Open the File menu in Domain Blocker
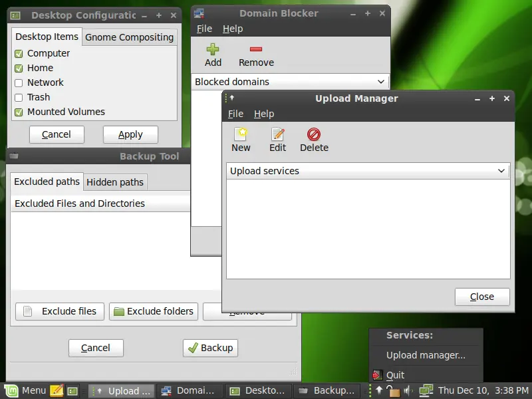Screen dimensions: 532x399 (204, 29)
